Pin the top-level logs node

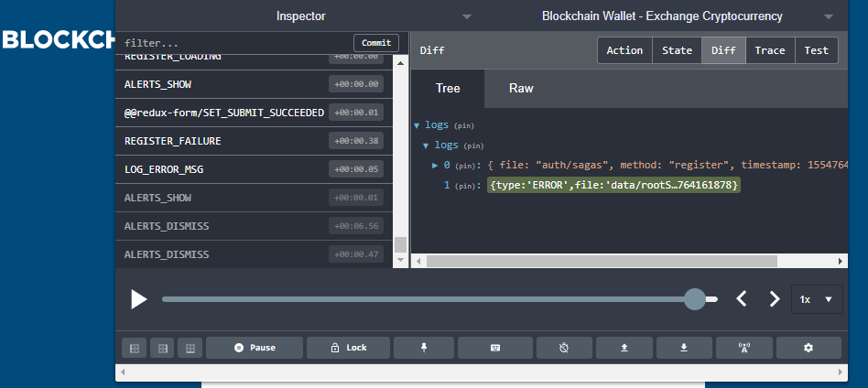(464, 126)
